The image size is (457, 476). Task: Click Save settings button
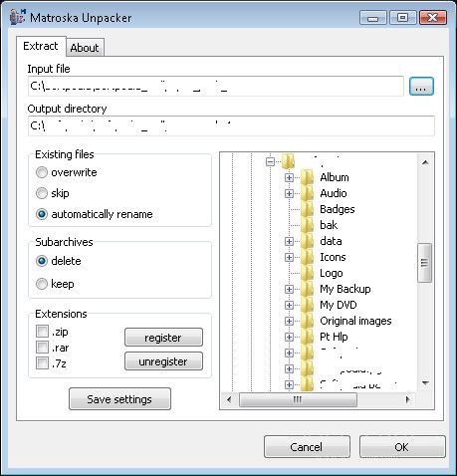(119, 399)
